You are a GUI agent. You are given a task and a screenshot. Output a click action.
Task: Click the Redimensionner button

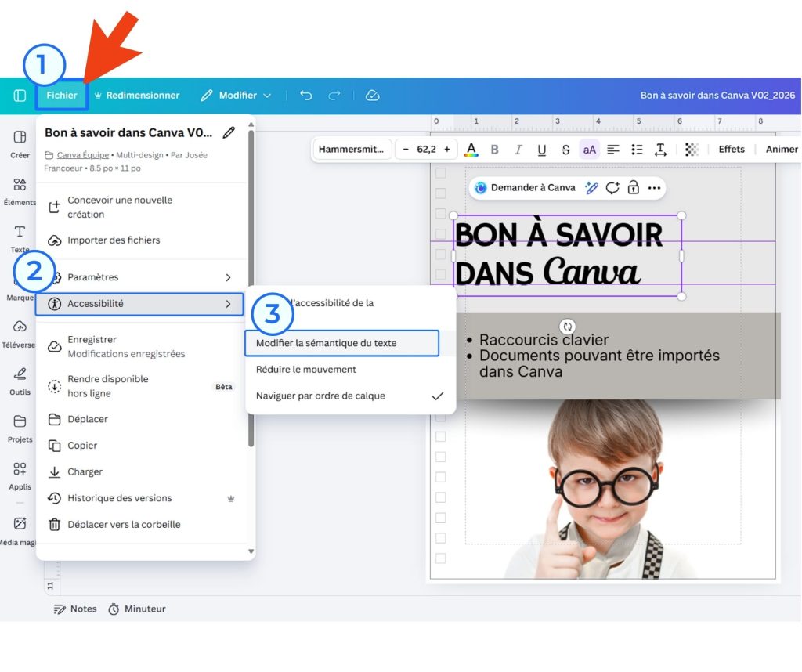(x=143, y=94)
